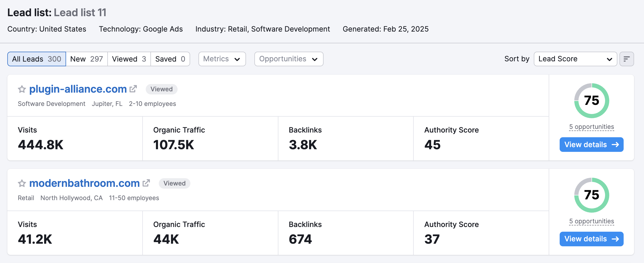Show 5 opportunities for plugin-alliance.com

(592, 127)
